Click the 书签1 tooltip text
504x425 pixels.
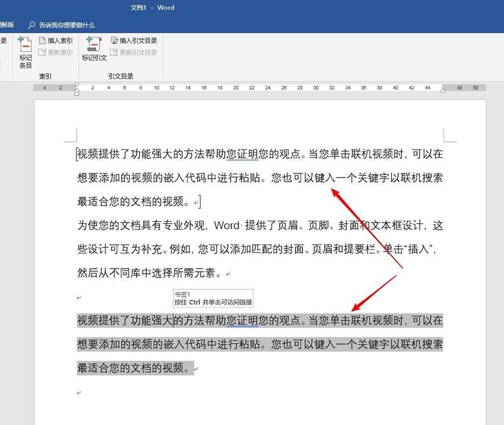tap(183, 294)
